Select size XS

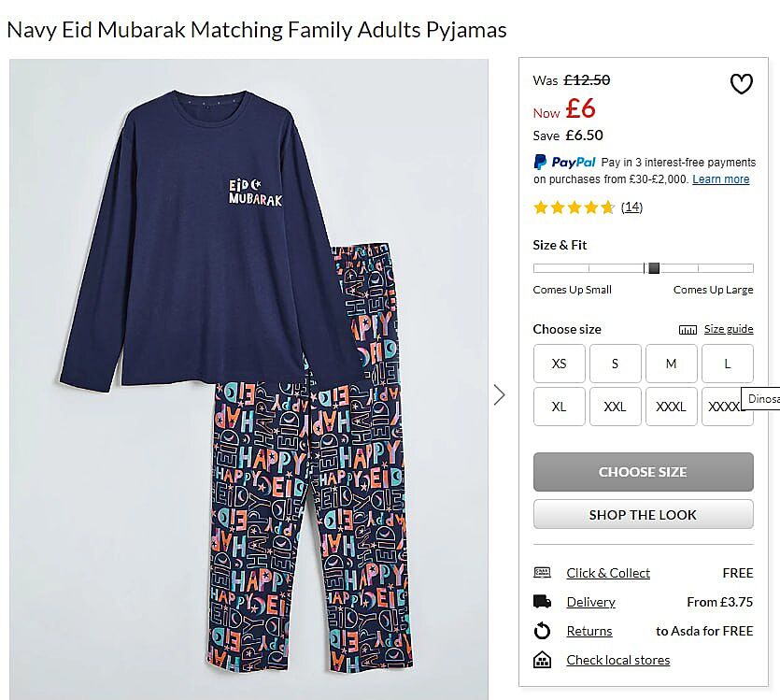[x=560, y=364]
